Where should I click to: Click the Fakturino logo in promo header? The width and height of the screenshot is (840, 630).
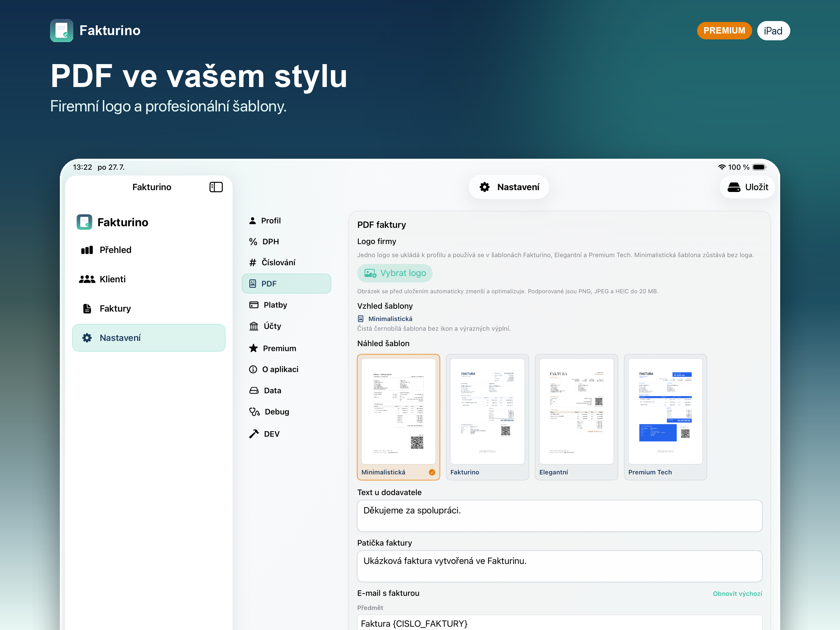click(x=62, y=31)
